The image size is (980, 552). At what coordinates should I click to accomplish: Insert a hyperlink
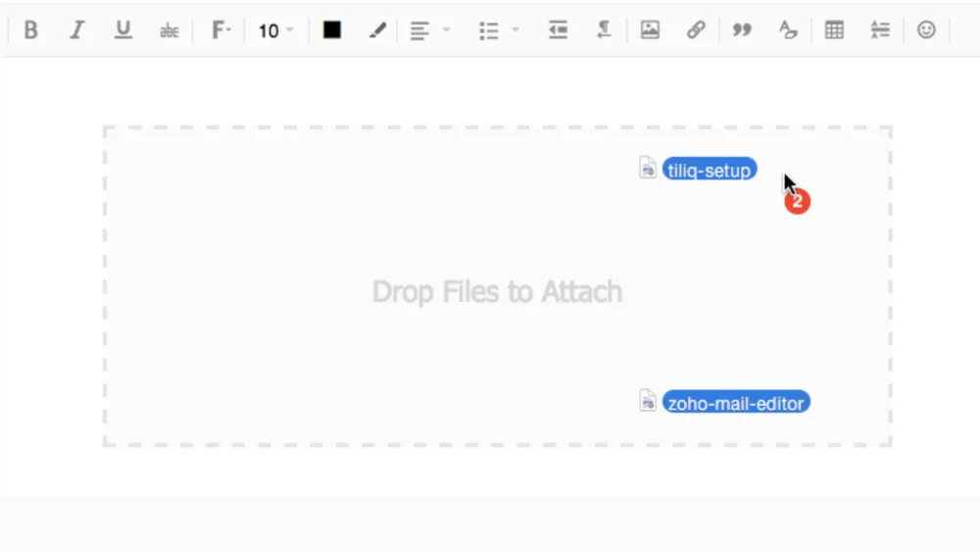click(696, 29)
